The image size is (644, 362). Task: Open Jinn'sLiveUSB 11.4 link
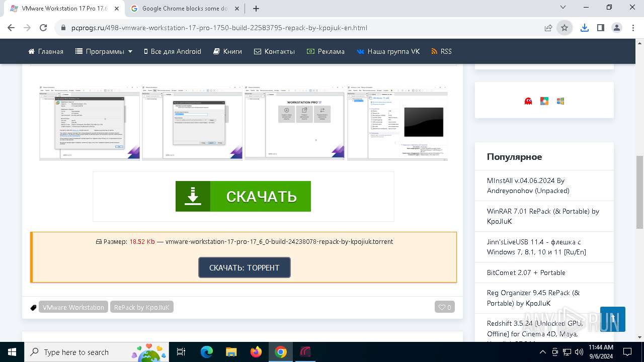pyautogui.click(x=536, y=247)
